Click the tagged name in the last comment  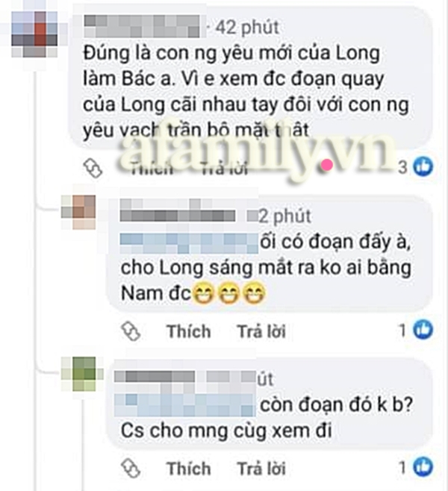pos(185,405)
